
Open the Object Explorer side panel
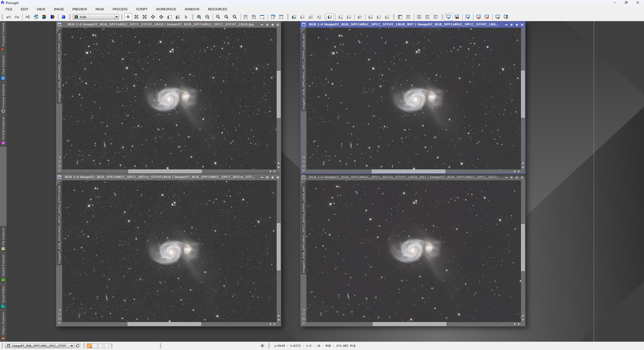click(3, 268)
